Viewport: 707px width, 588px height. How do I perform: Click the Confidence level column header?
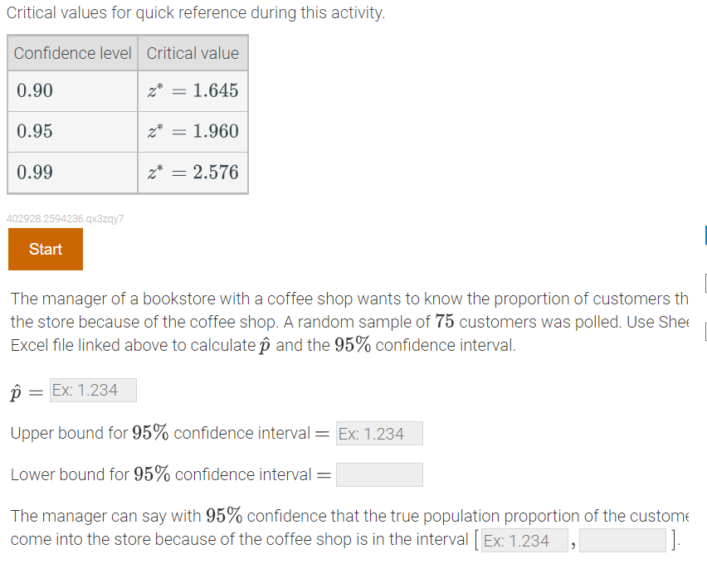(x=72, y=52)
